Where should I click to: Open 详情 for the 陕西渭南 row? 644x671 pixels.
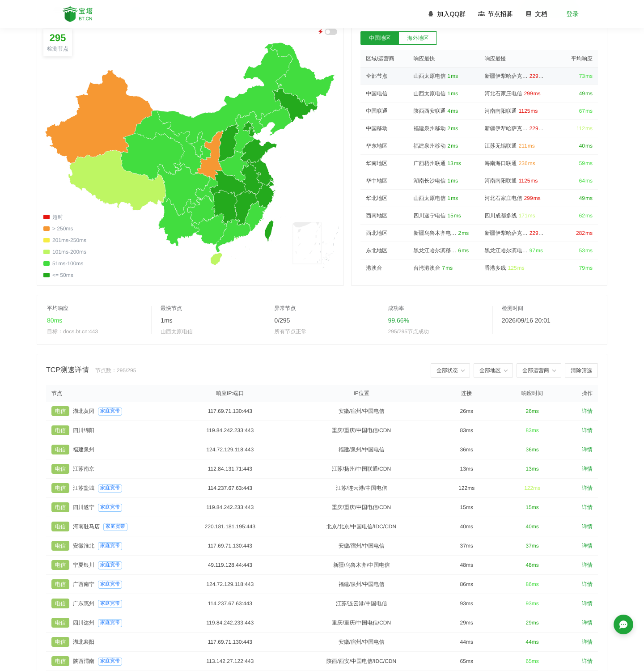tap(587, 661)
